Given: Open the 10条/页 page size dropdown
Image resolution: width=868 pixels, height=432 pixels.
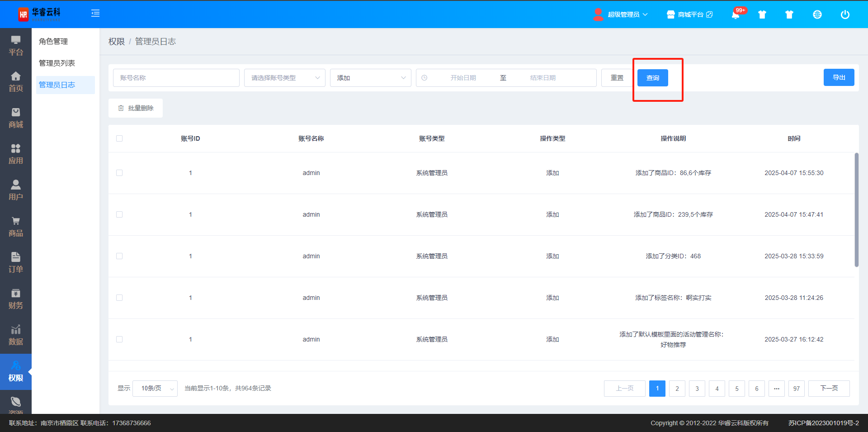Looking at the screenshot, I should coord(155,388).
